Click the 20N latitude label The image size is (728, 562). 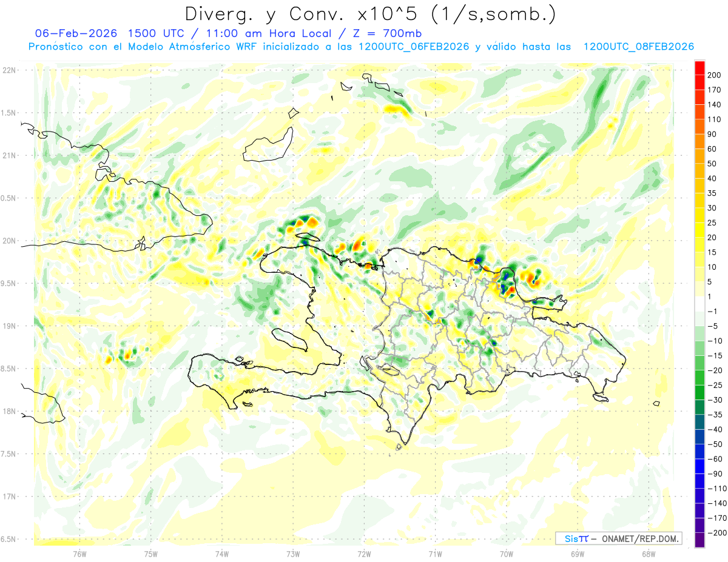click(10, 241)
